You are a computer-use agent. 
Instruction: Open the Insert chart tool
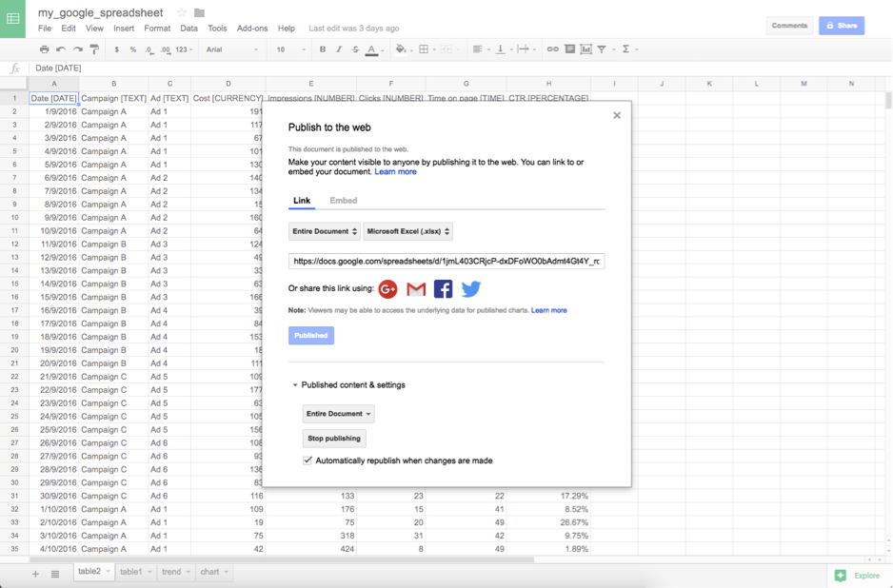[587, 49]
